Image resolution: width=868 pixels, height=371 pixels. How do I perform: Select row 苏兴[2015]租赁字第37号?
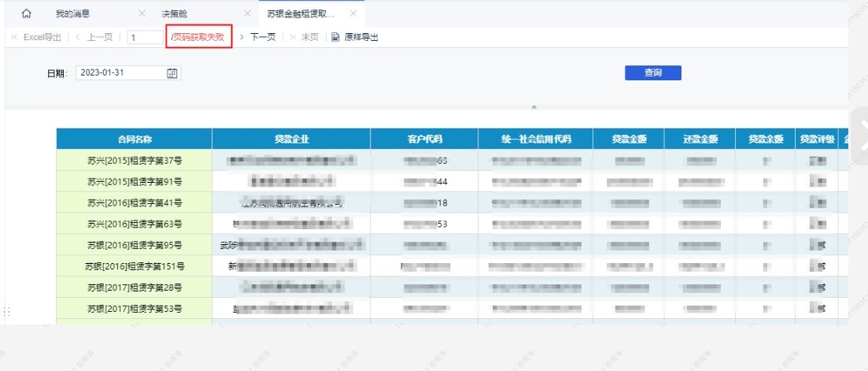[134, 161]
